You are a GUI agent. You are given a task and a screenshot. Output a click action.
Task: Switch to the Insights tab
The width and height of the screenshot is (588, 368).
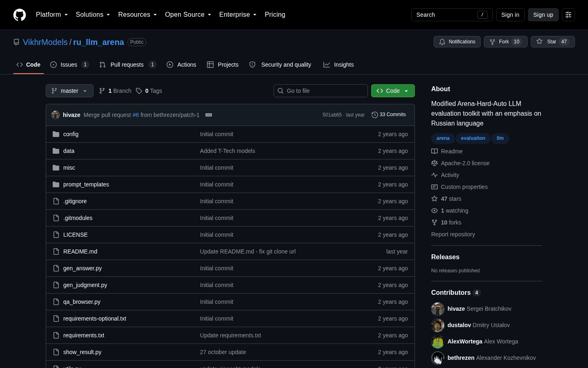pyautogui.click(x=339, y=65)
